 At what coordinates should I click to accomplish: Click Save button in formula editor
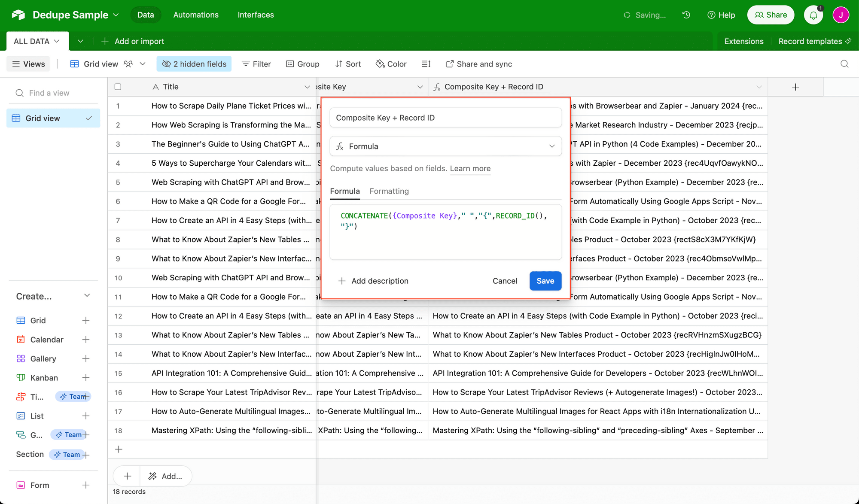545,281
